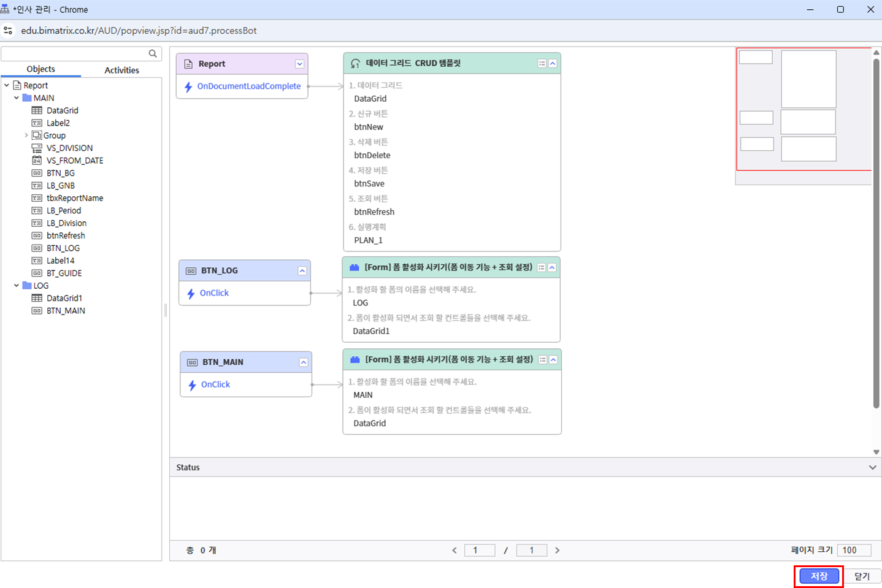Collapse the MAIN folder in tree

coord(17,98)
